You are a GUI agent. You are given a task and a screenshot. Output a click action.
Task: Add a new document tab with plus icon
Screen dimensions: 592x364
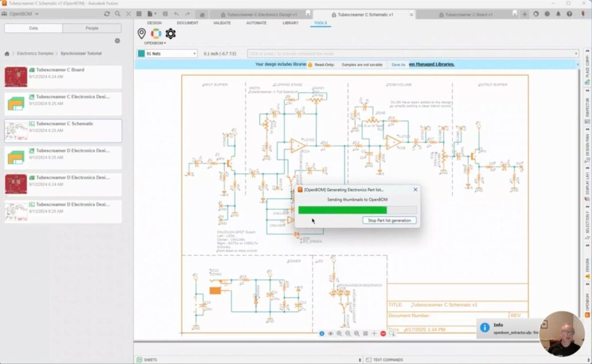click(525, 14)
